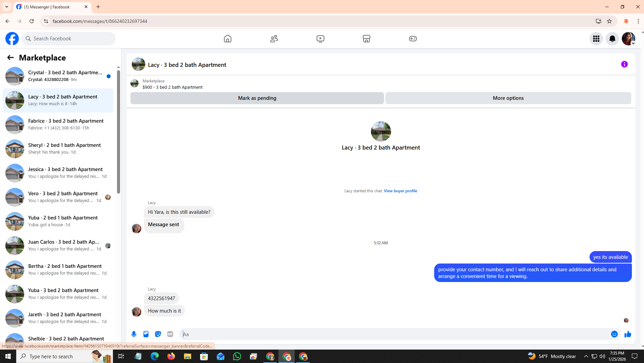The width and height of the screenshot is (644, 363).
Task: Show hidden system tray icons
Action: [x=586, y=356]
